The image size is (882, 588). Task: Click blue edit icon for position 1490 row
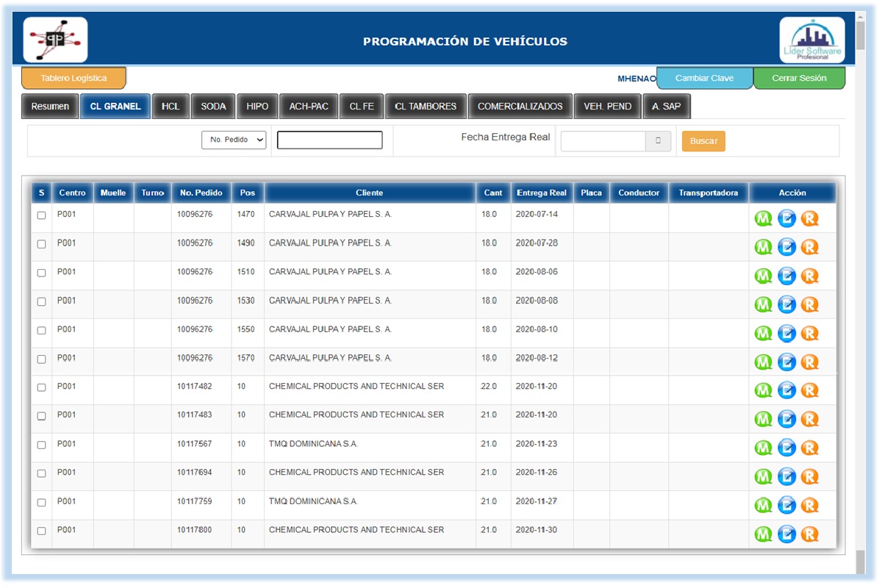786,247
